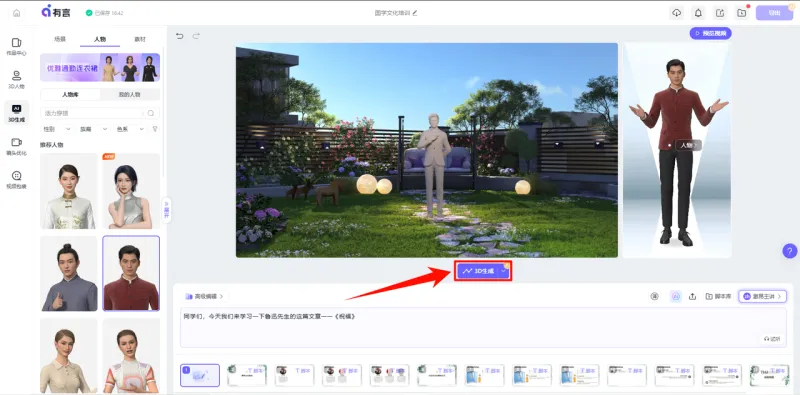Open 3D人物 in the left sidebar
The height and width of the screenshot is (395, 800).
(16, 80)
